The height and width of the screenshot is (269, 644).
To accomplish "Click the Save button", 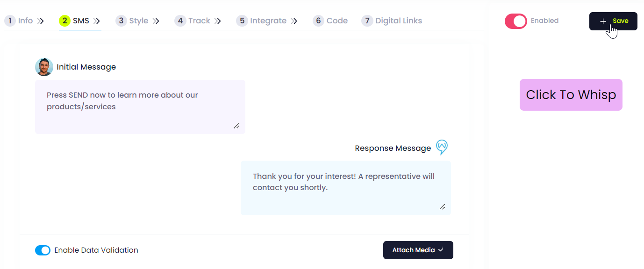I will tap(613, 21).
